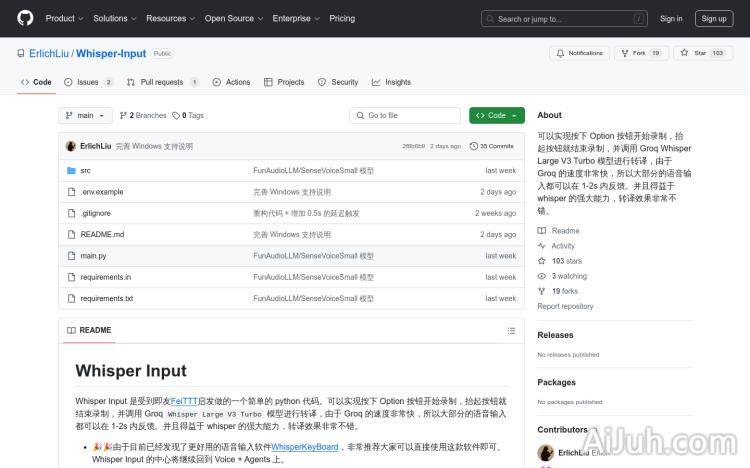Click the ErlichLiu contributor avatar
Screen dimensions: 750x468
click(x=546, y=452)
